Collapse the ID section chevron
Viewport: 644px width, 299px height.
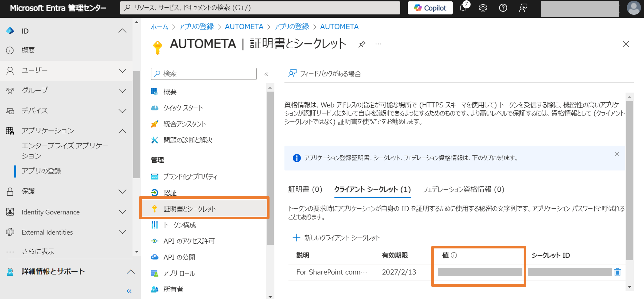click(x=122, y=31)
